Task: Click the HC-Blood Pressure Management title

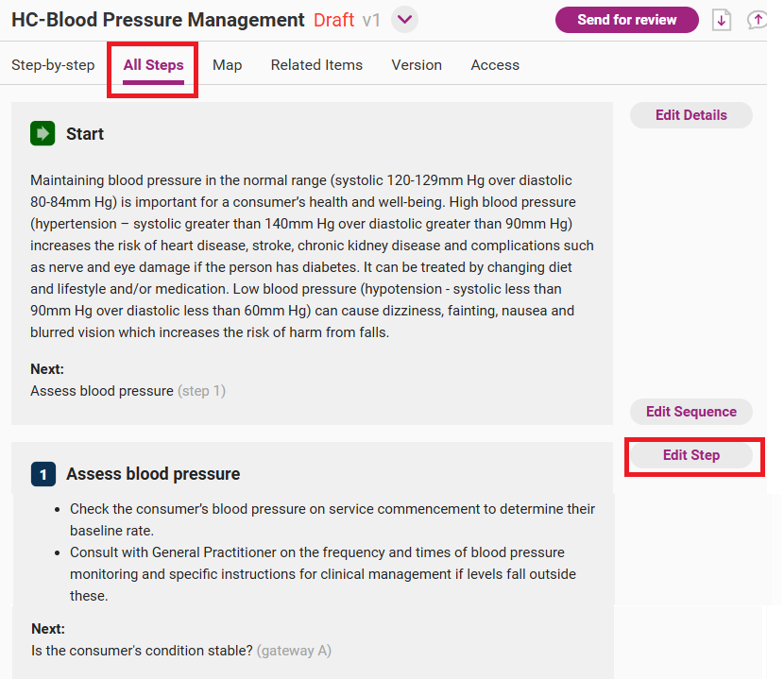Action: click(158, 20)
